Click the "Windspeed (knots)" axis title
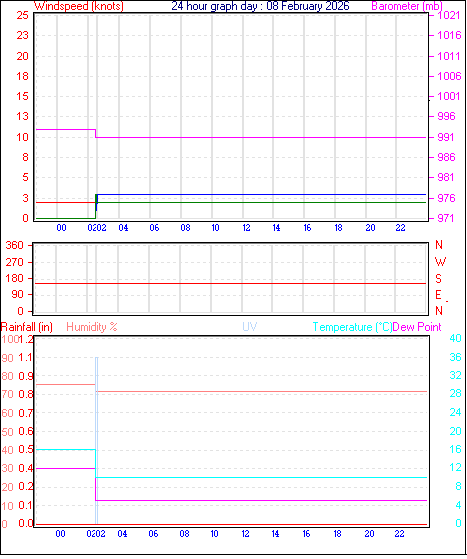Viewport: 467px width, 559px height. (x=79, y=6)
